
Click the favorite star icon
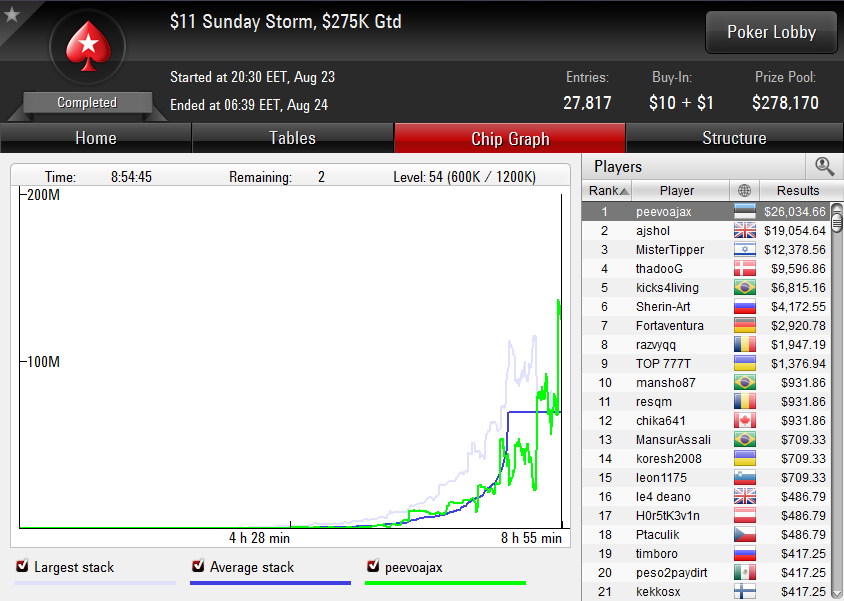click(x=11, y=14)
